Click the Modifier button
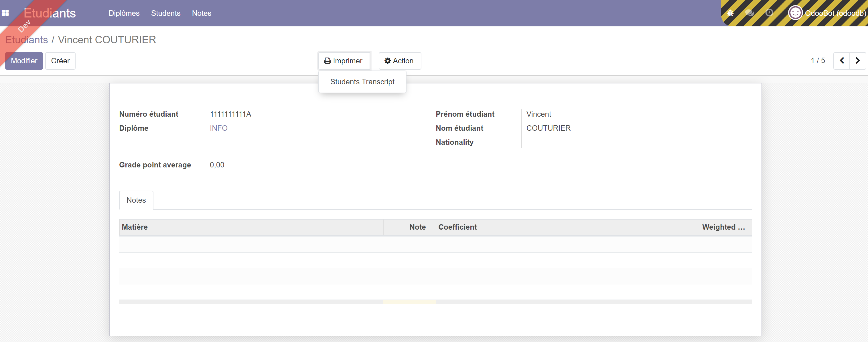 click(x=24, y=61)
